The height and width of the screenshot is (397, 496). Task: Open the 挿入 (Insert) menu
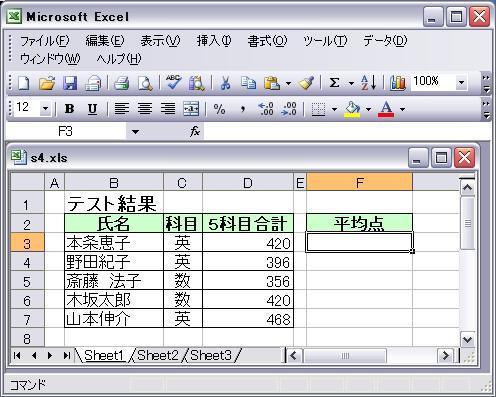214,41
